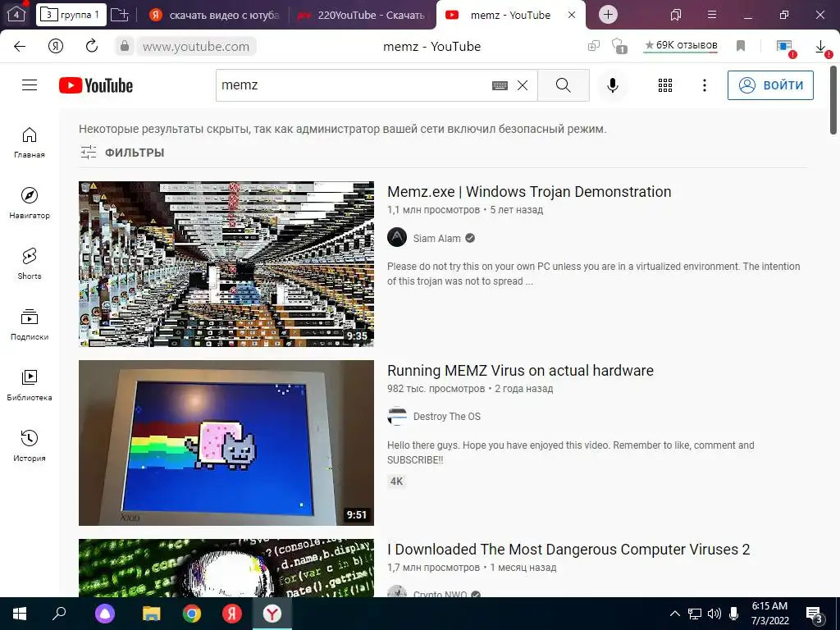Open 'I Downloaded The Most Dangerous Computer Viruses 2'

point(568,550)
